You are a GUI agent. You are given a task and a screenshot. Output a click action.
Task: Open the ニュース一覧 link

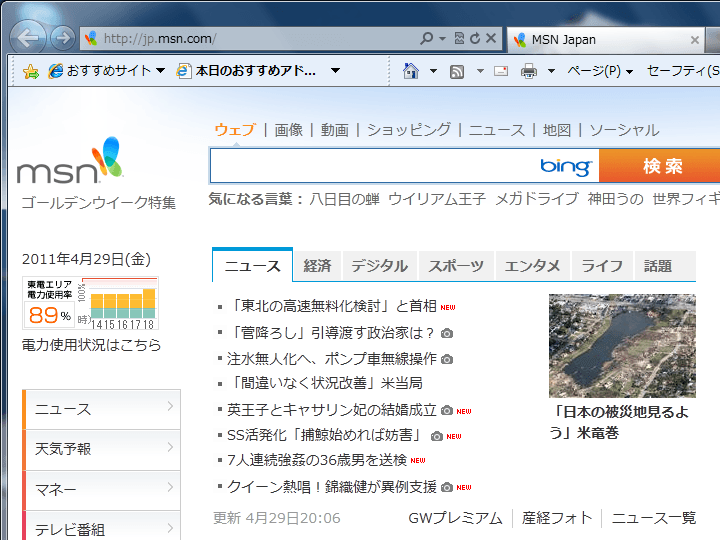[x=654, y=518]
